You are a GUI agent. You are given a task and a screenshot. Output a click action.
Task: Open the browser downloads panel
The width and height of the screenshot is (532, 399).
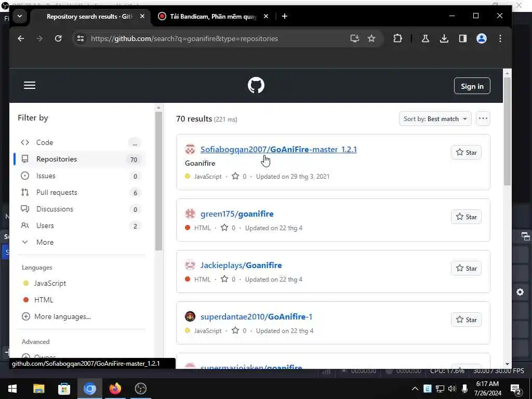pos(444,38)
